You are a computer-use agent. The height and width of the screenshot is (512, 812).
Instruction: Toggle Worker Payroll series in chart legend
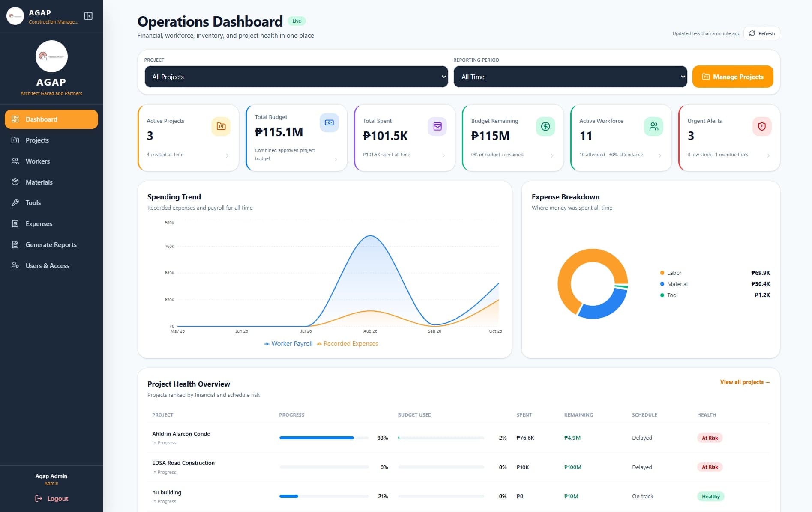[288, 344]
